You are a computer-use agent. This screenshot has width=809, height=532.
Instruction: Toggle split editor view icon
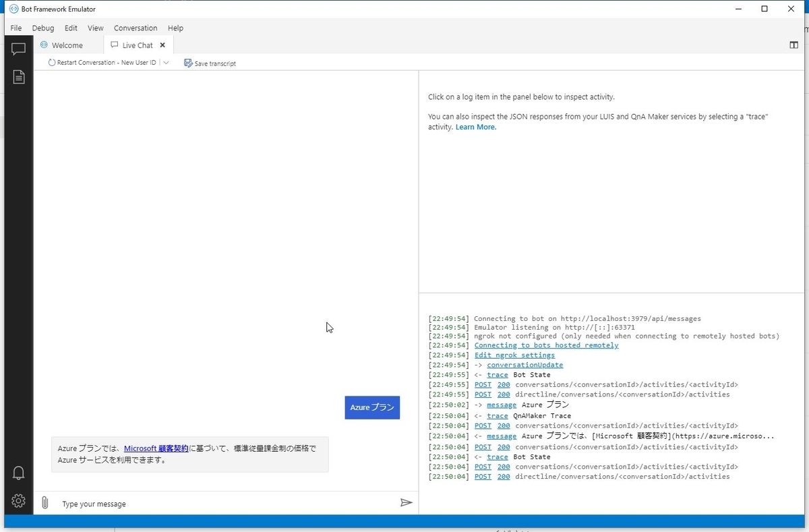(x=793, y=45)
